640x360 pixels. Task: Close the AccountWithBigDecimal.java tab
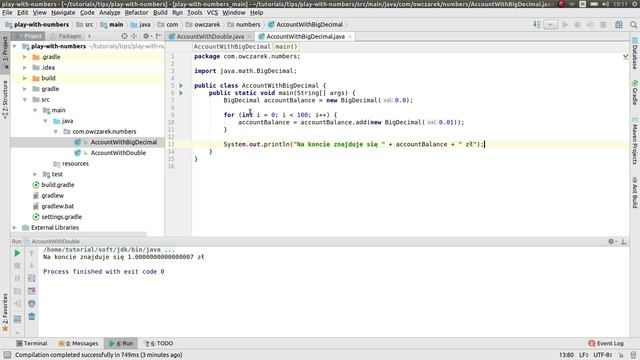[350, 37]
